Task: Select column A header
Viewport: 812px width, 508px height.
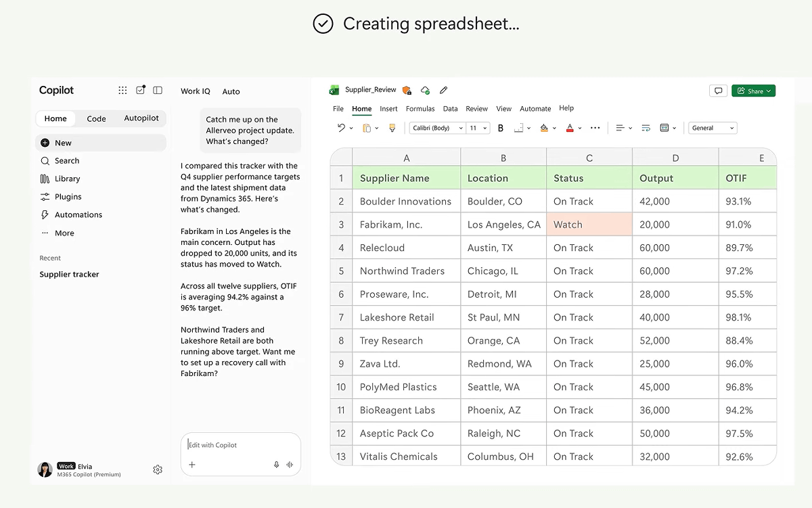Action: point(407,158)
